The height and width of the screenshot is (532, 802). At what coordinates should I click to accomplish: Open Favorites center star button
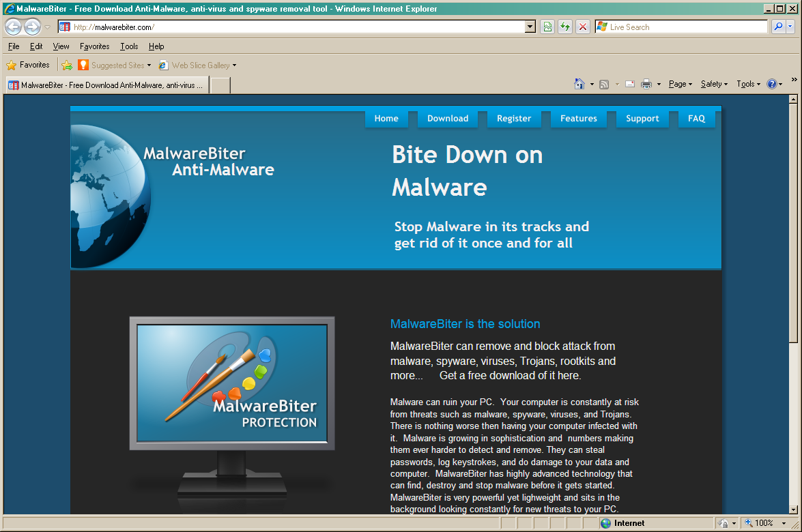tap(27, 65)
